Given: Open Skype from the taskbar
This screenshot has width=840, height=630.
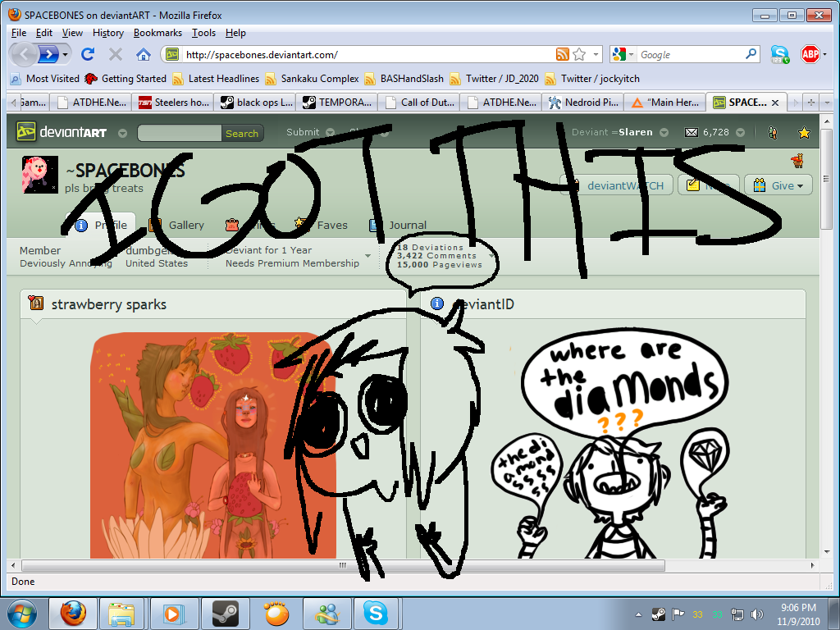Looking at the screenshot, I should click(376, 614).
